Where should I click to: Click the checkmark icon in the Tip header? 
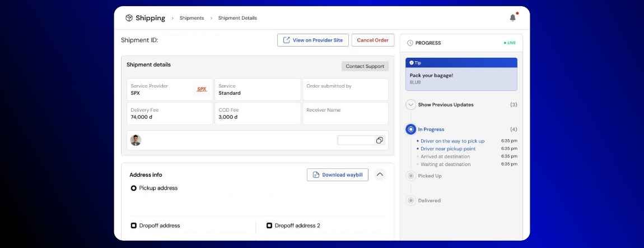pyautogui.click(x=412, y=63)
